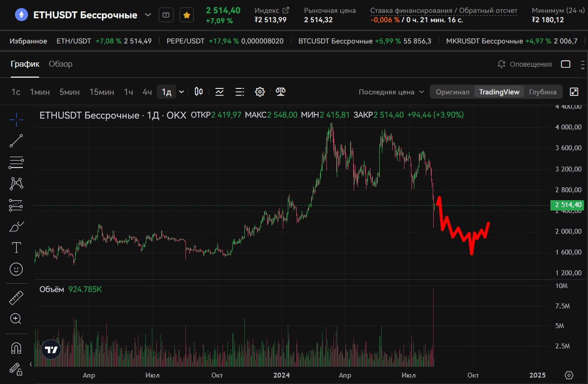Image resolution: width=588 pixels, height=384 pixels.
Task: Select the brush drawing tool
Action: pyautogui.click(x=16, y=226)
